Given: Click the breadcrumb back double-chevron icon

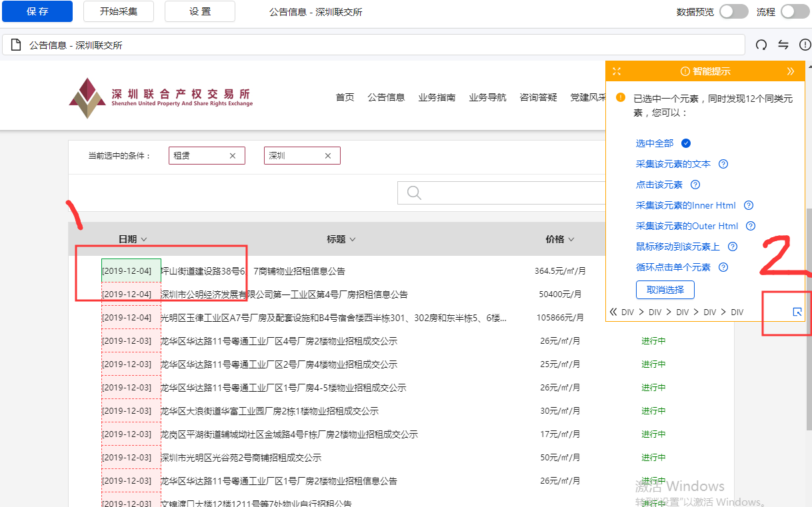Looking at the screenshot, I should [x=613, y=312].
